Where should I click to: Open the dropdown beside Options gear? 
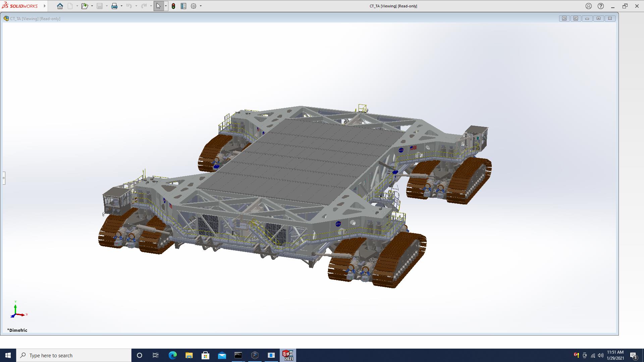[x=201, y=6]
